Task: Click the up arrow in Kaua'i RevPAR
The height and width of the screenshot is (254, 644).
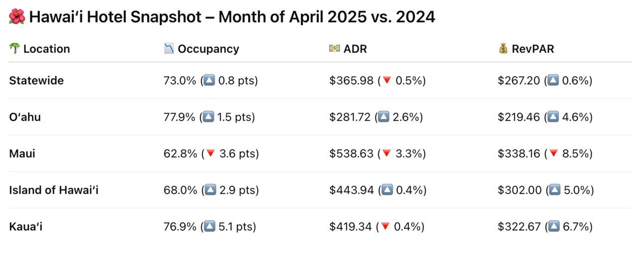Action: coord(553,227)
